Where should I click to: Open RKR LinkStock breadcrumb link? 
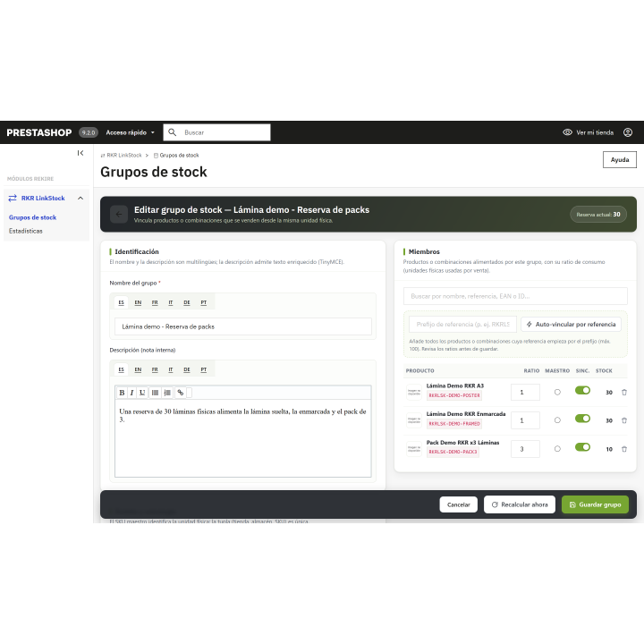coord(121,156)
